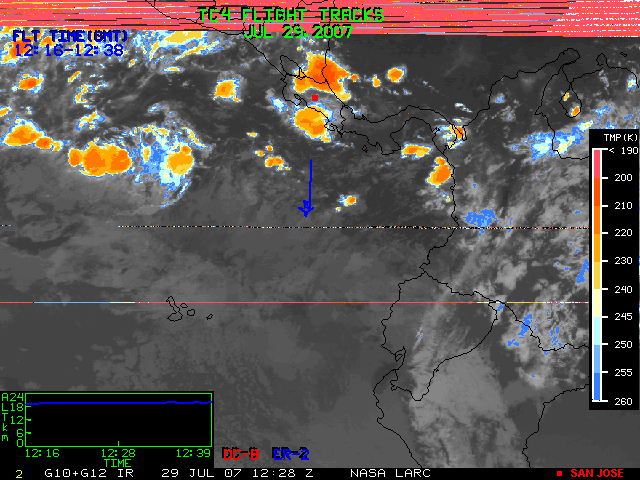Click the FLT TIME(GMT) label

click(69, 36)
